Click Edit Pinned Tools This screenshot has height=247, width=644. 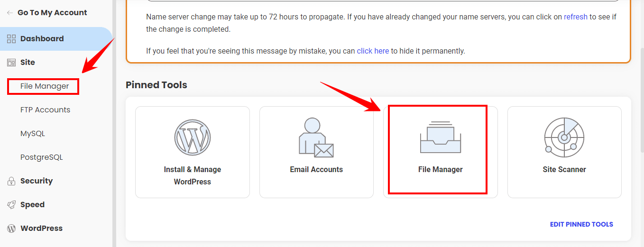click(x=581, y=224)
